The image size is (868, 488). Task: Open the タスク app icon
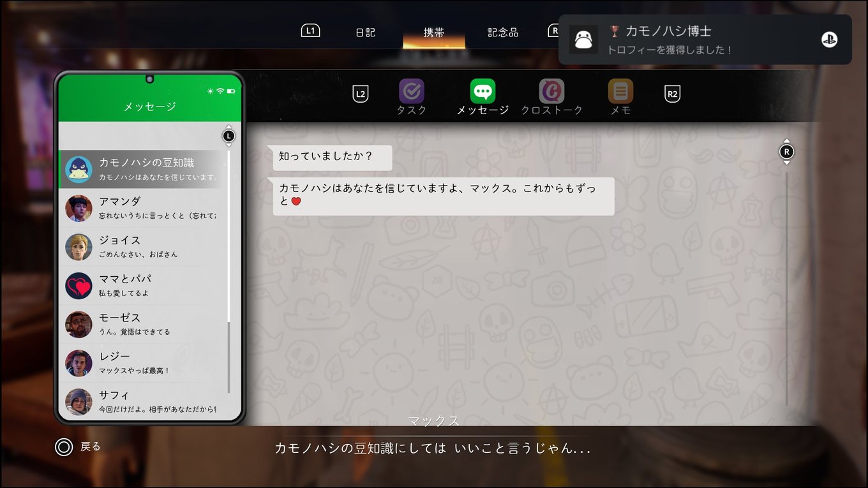pos(412,91)
